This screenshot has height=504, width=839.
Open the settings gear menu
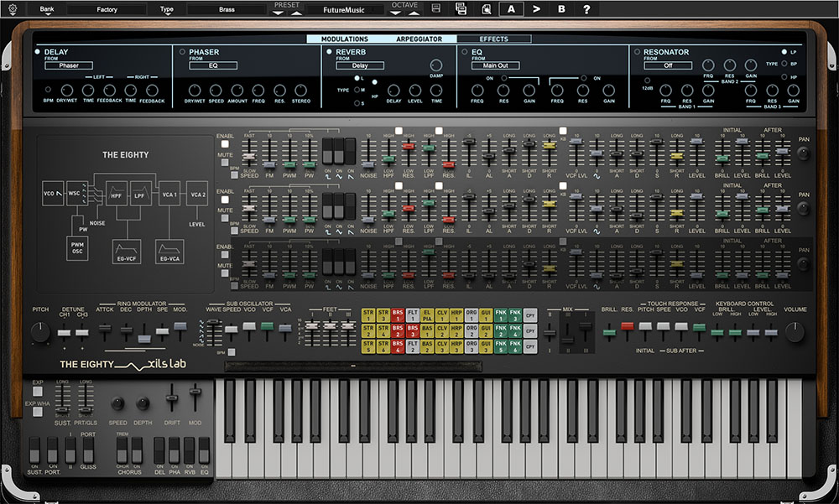pyautogui.click(x=13, y=9)
